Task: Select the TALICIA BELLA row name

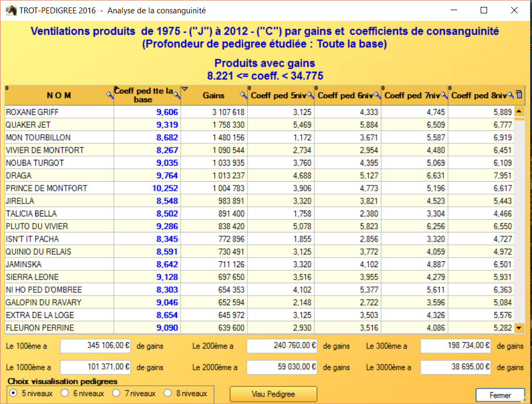Action: 31,214
